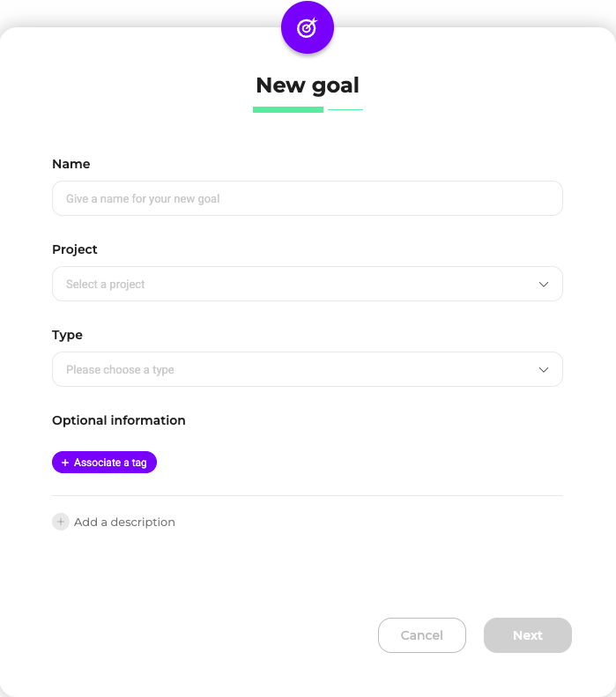This screenshot has width=616, height=697.
Task: Click the thin green second-step progress line
Action: (345, 109)
